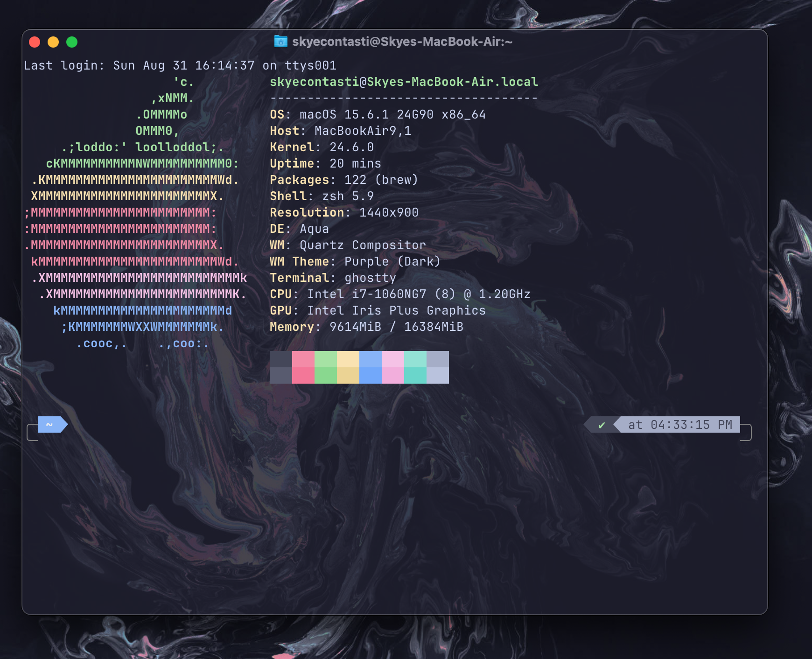Screen dimensions: 812x659
Task: Click the blue color block in palette
Action: [x=371, y=367]
